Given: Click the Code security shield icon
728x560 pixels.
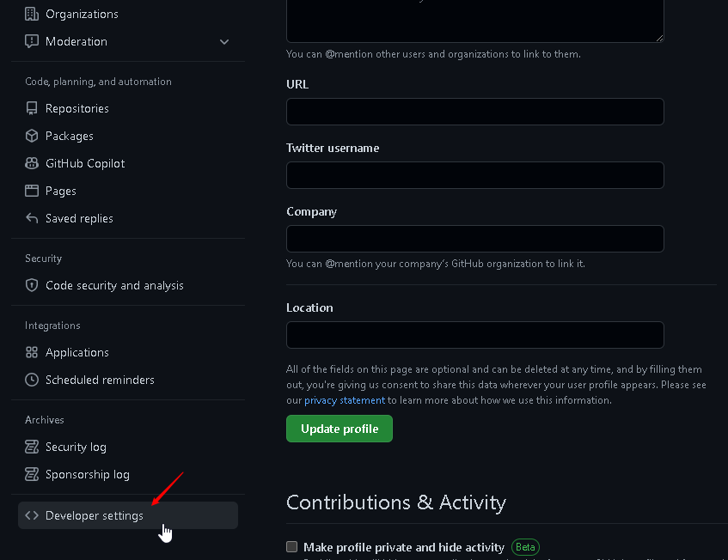Looking at the screenshot, I should click(31, 285).
